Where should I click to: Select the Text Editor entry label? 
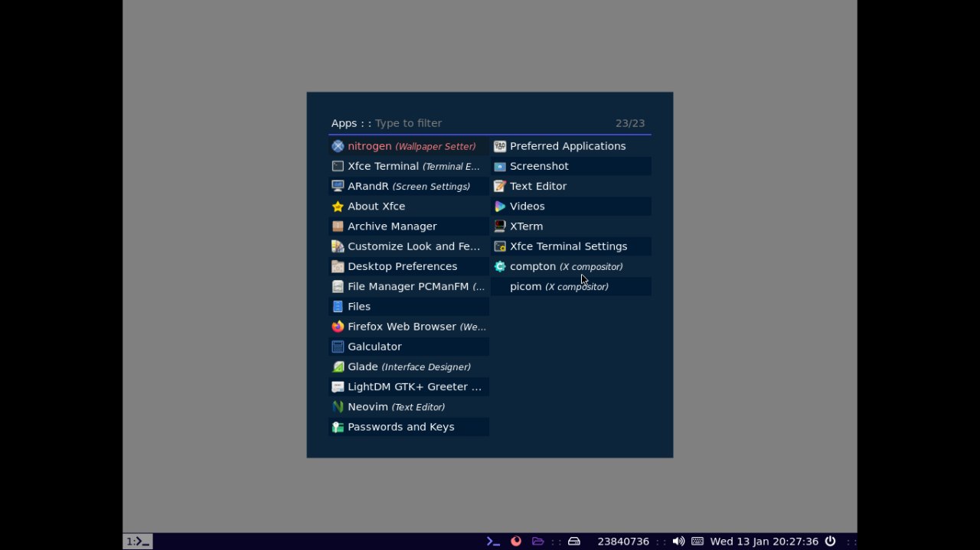pyautogui.click(x=538, y=186)
